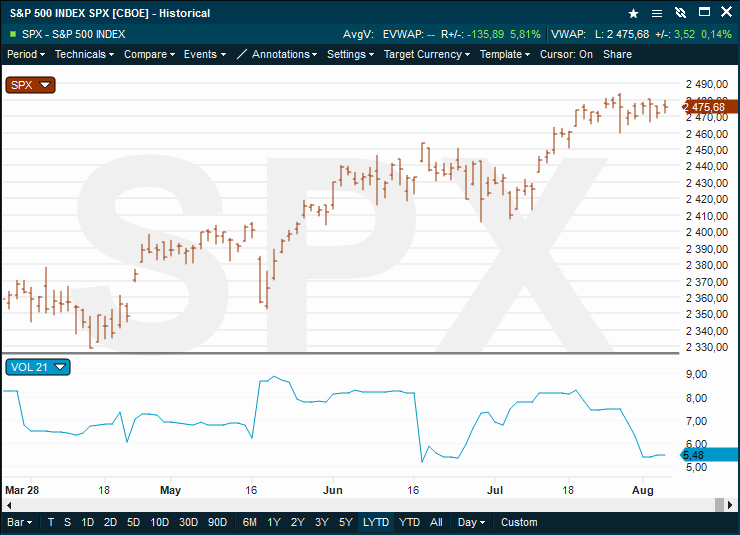
Task: Select the 2Y time range
Action: (x=297, y=522)
